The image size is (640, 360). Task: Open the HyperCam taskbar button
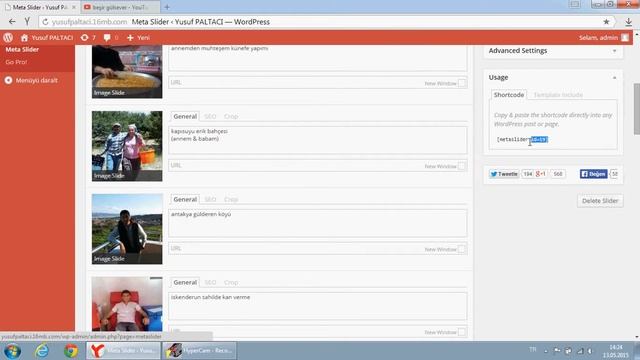tap(200, 351)
